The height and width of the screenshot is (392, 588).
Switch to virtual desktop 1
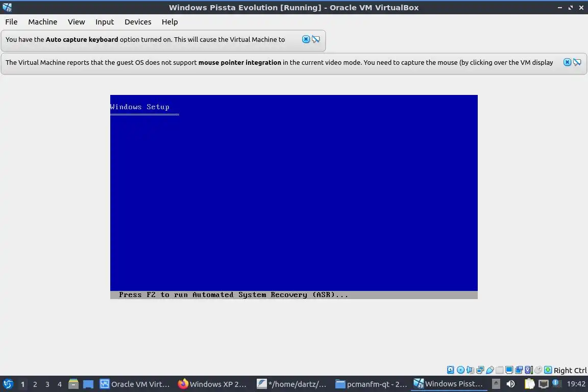pyautogui.click(x=22, y=384)
